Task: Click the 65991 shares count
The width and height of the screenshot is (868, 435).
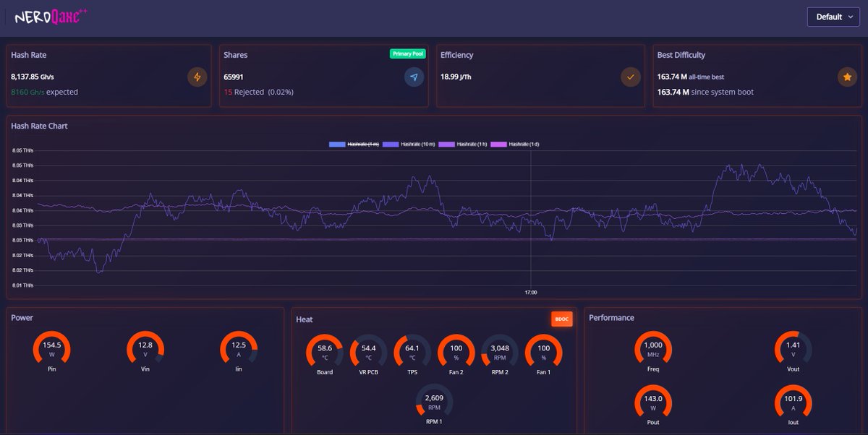Action: pyautogui.click(x=234, y=76)
